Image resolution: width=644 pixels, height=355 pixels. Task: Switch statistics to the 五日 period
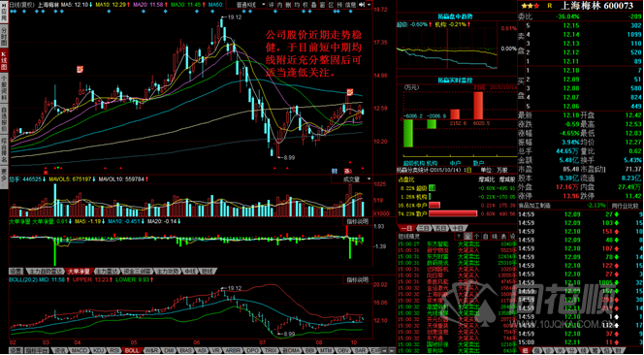coord(439,228)
